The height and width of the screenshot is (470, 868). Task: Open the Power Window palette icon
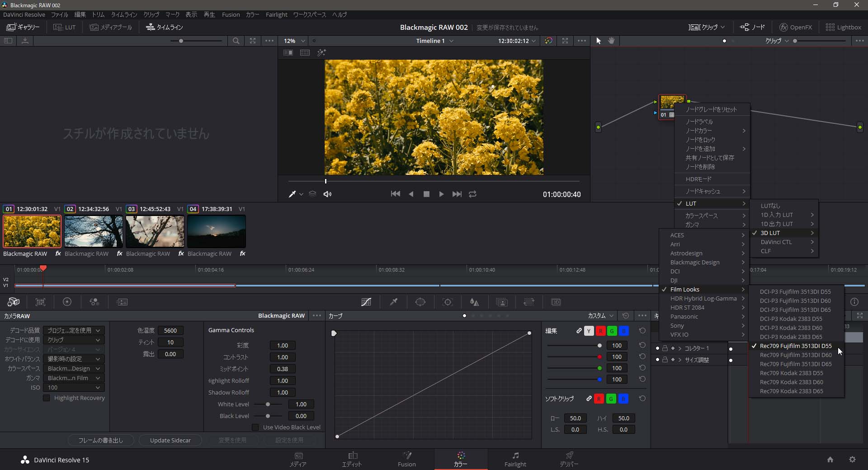(x=420, y=302)
